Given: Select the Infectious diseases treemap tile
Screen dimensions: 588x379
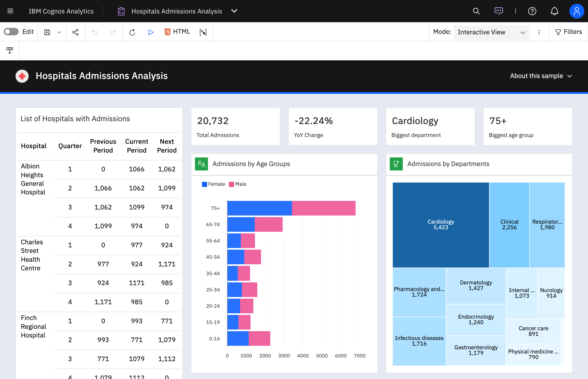Looking at the screenshot, I should (419, 341).
